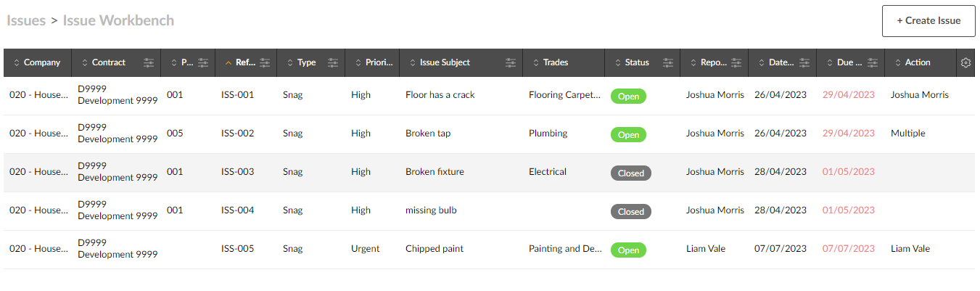Open the table settings gear icon

point(965,62)
